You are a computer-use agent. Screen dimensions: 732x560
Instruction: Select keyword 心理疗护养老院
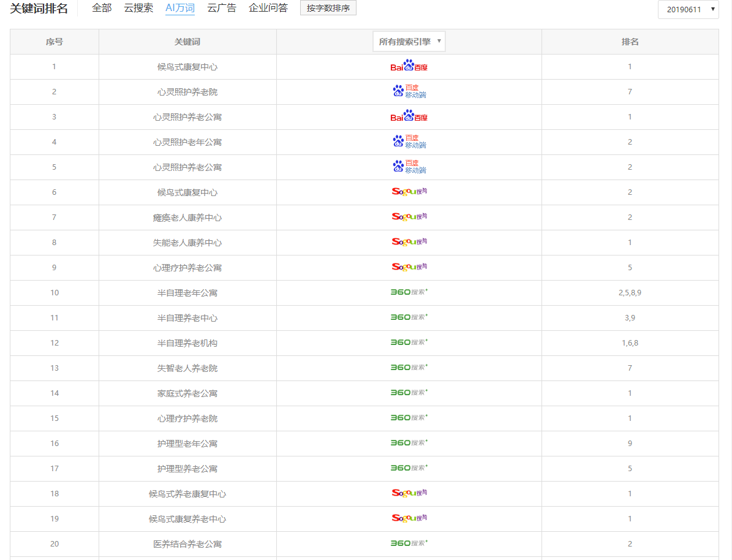tap(187, 419)
